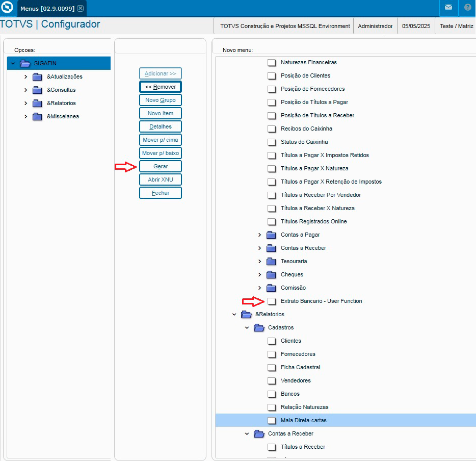Click the TOTVS logo icon
The image size is (476, 461).
tap(7, 7)
